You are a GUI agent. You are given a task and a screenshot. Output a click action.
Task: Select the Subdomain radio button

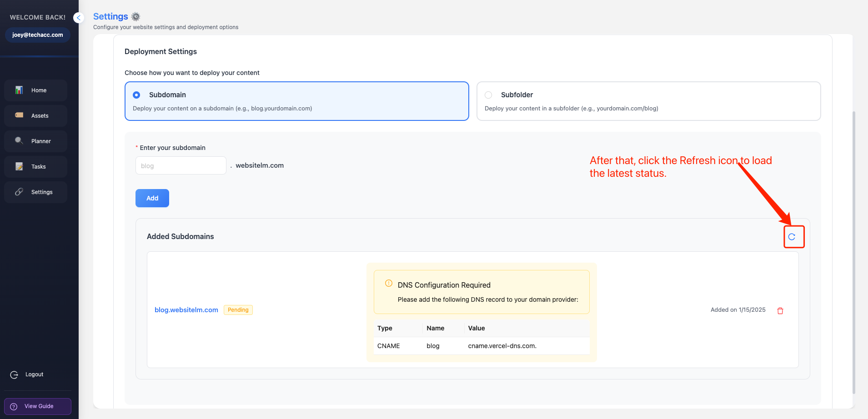pyautogui.click(x=136, y=95)
